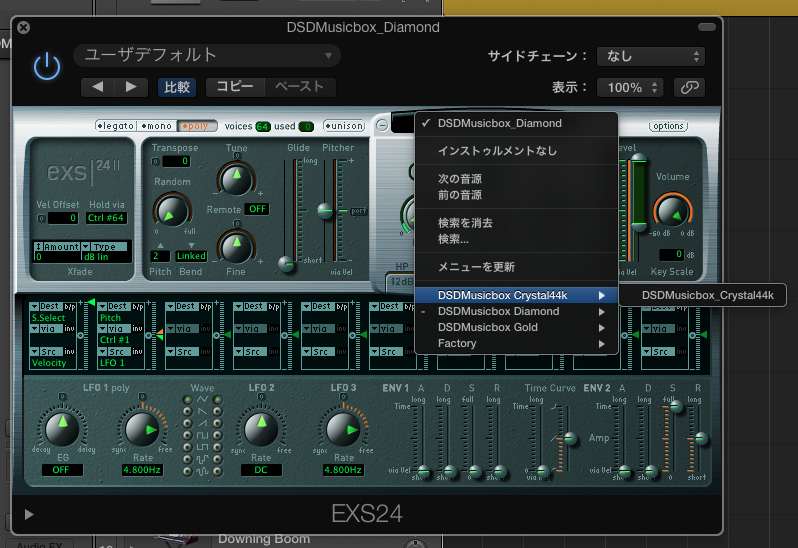
Task: Select DSDMusicbox_Crystal44k submenu instrument
Action: (x=703, y=295)
